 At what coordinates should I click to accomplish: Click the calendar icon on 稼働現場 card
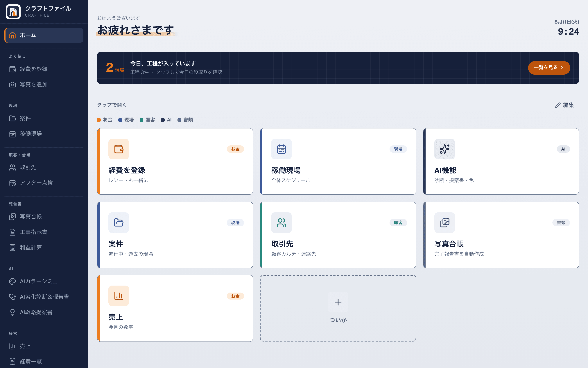[281, 149]
